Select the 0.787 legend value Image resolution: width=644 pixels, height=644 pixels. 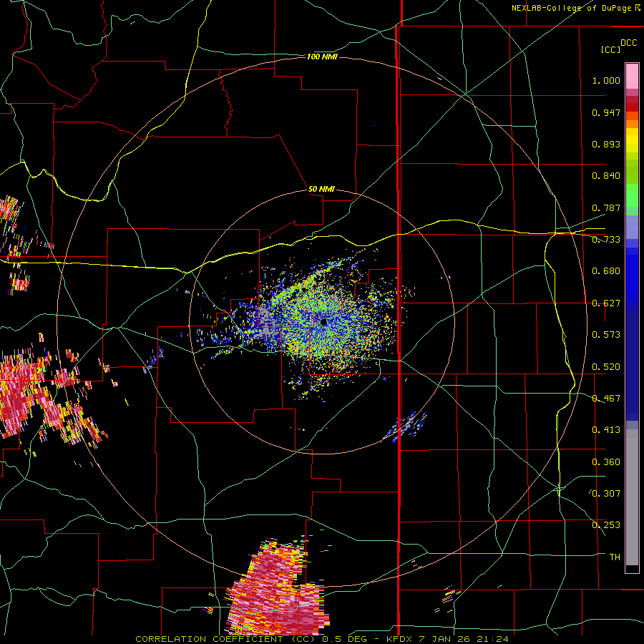point(606,208)
